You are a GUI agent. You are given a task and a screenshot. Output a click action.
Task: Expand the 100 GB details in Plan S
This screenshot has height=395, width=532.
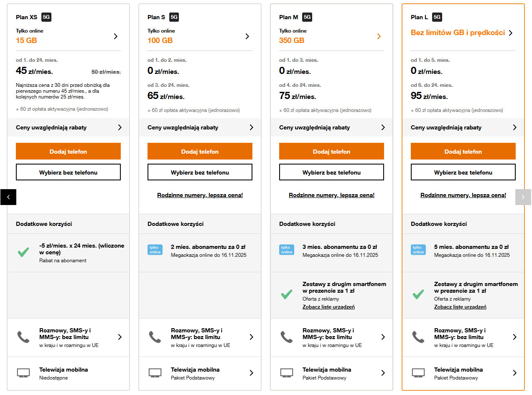point(247,36)
